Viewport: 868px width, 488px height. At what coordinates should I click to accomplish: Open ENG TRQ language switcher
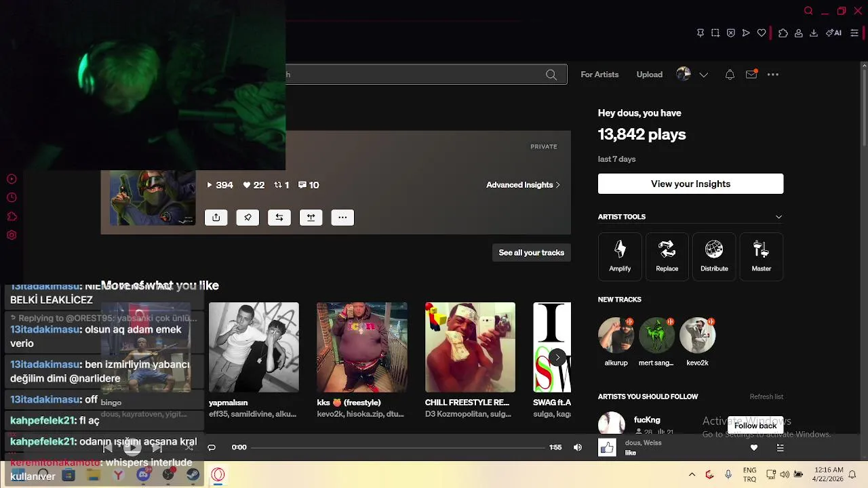pos(749,474)
